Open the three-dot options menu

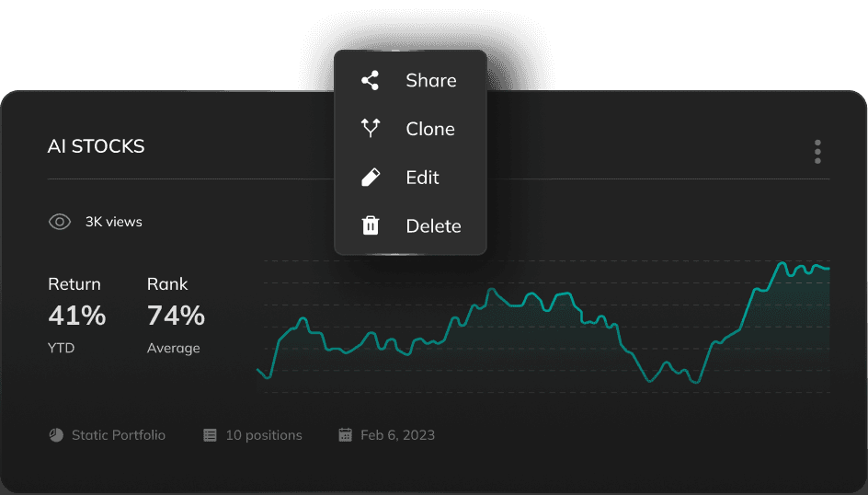(817, 152)
